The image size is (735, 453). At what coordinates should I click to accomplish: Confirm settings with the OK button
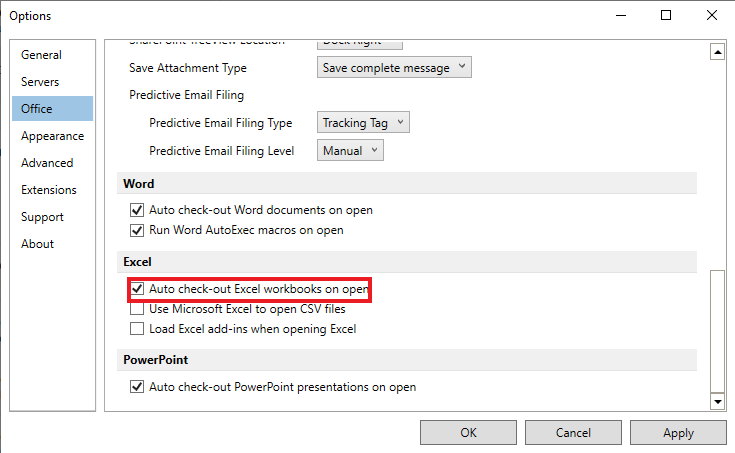468,432
